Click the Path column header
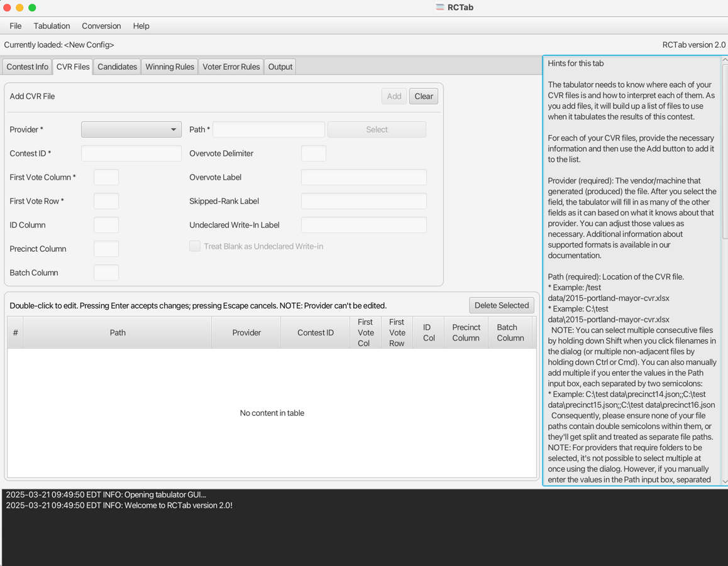 click(x=118, y=333)
